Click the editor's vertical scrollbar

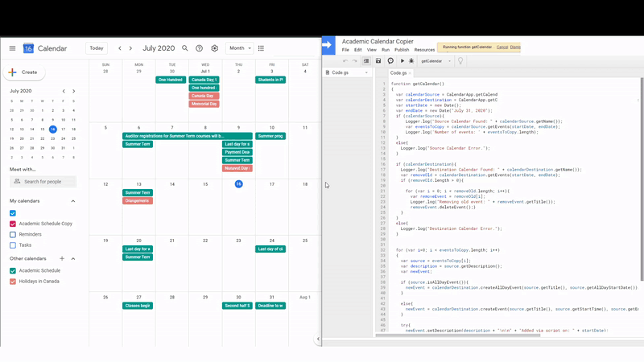click(x=642, y=180)
